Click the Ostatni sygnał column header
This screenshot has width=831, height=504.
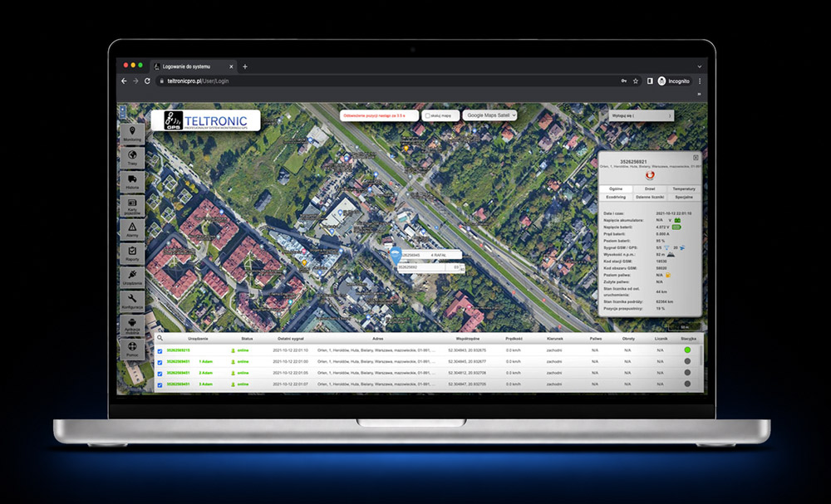[x=291, y=338]
